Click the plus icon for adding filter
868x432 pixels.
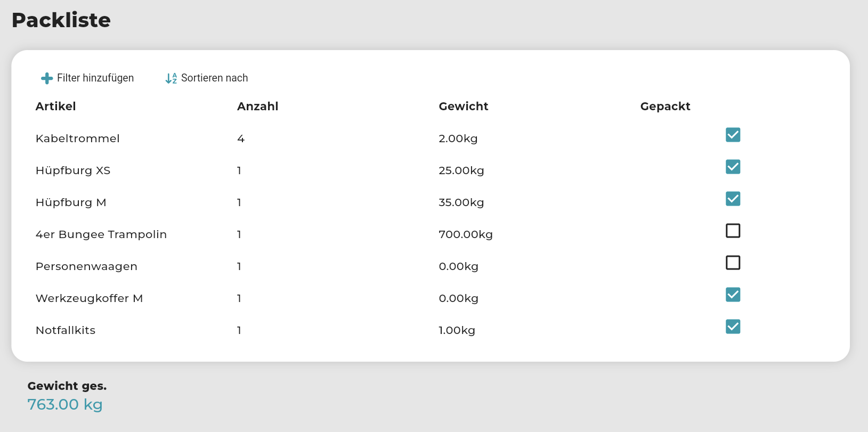point(47,78)
